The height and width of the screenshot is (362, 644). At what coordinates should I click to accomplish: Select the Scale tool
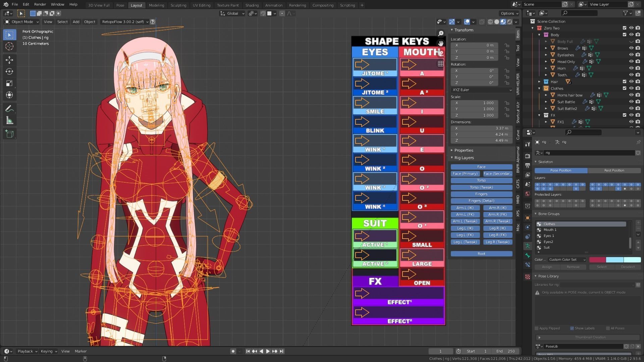pyautogui.click(x=9, y=83)
